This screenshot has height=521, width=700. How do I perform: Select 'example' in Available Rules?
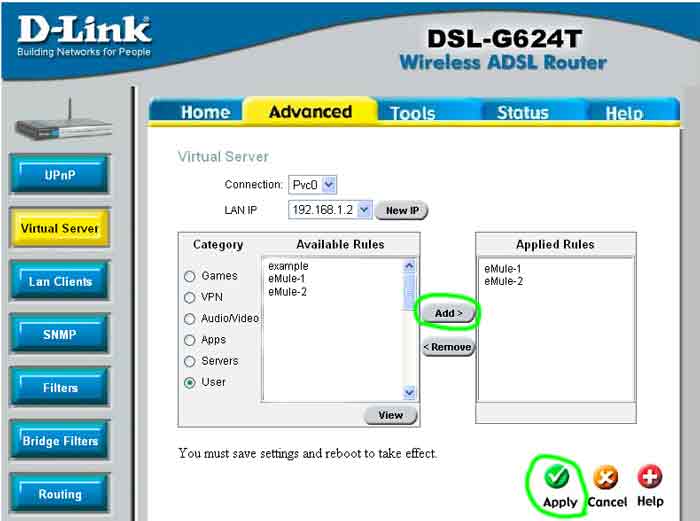pyautogui.click(x=288, y=266)
